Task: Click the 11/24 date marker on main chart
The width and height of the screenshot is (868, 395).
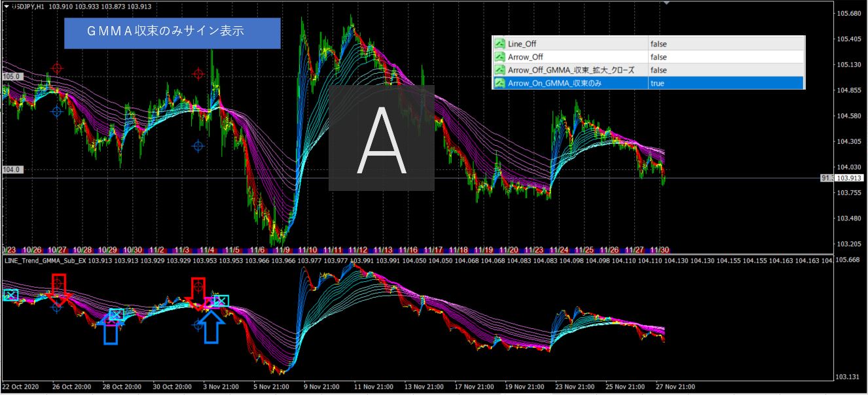Action: 559,250
